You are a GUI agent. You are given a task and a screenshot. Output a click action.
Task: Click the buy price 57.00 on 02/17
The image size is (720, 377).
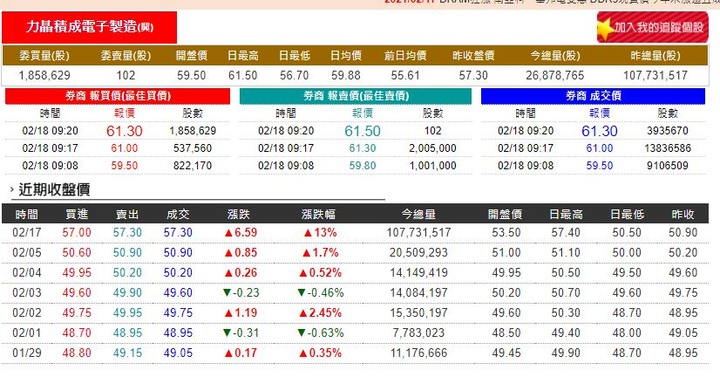coord(77,232)
